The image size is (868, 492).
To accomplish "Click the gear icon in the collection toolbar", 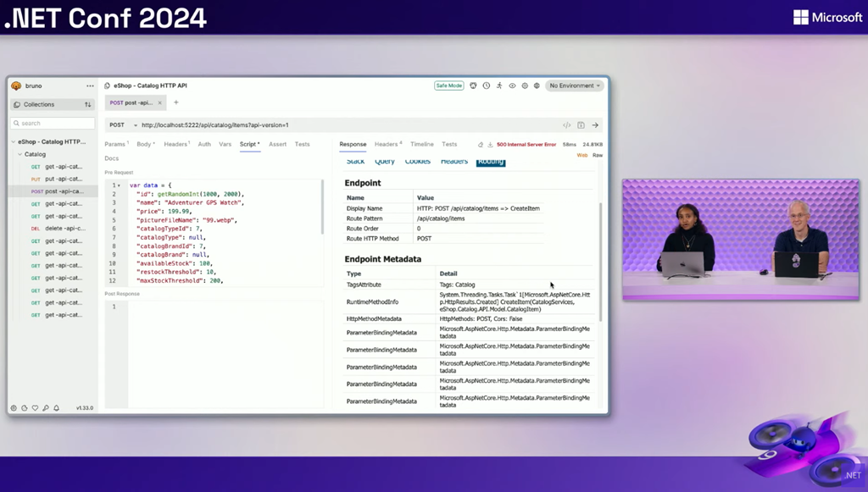I will pyautogui.click(x=525, y=86).
